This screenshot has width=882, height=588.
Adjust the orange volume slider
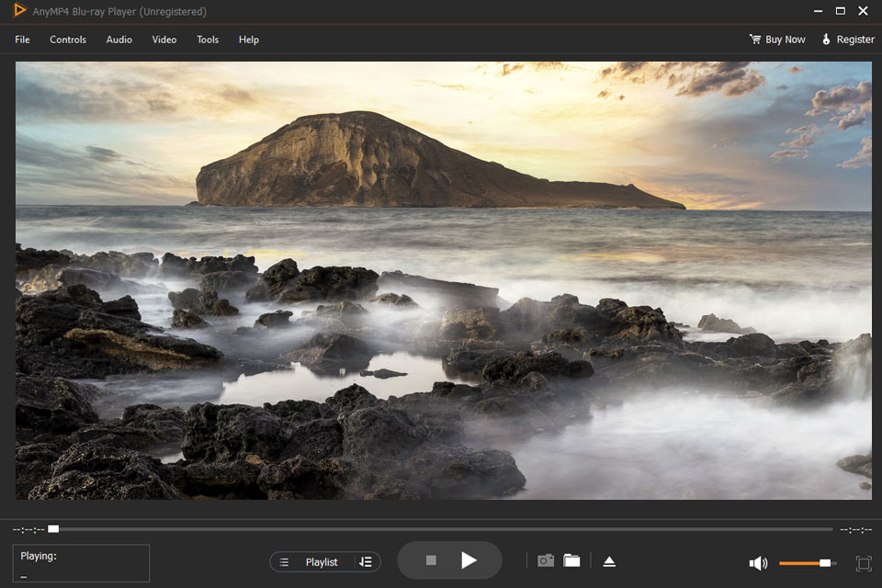(x=808, y=563)
